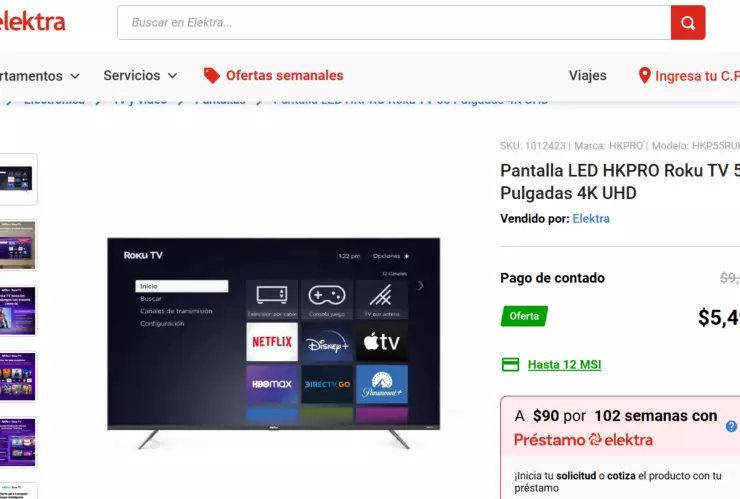Select the third product thumbnail

[18, 311]
